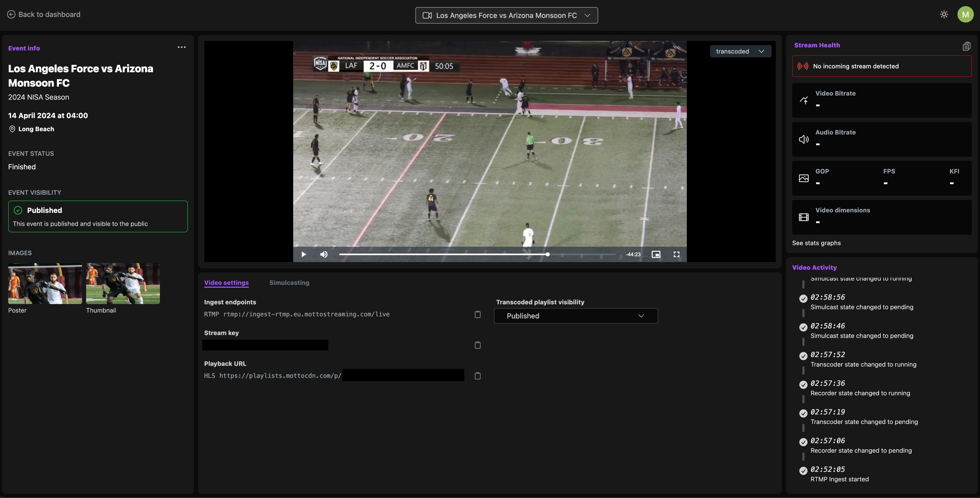Copy the RTMP ingest endpoint URL

477,314
